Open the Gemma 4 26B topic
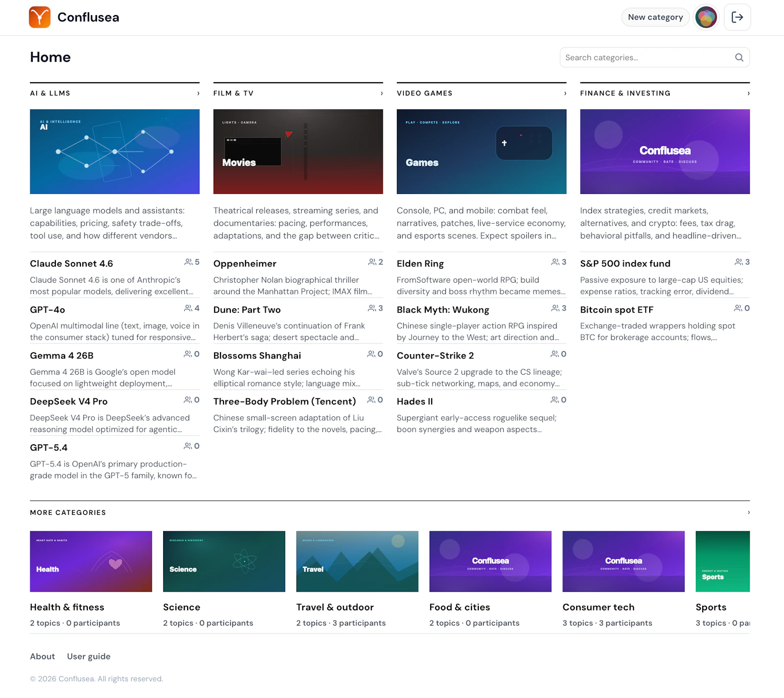 (x=62, y=356)
